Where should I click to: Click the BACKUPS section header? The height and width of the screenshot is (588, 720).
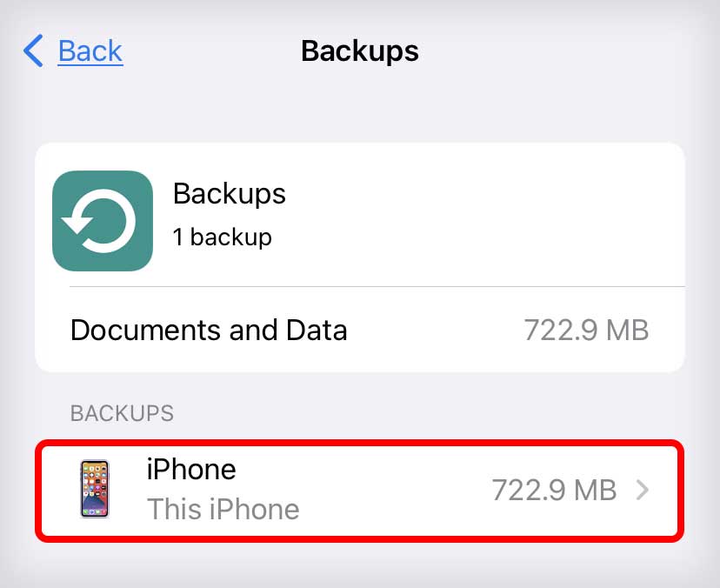coord(122,413)
